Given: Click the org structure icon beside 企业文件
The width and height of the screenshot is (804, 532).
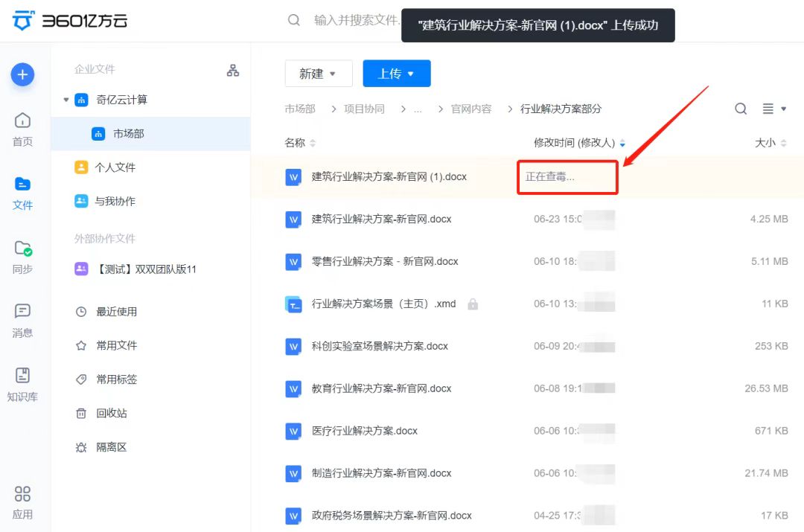Looking at the screenshot, I should click(x=233, y=69).
